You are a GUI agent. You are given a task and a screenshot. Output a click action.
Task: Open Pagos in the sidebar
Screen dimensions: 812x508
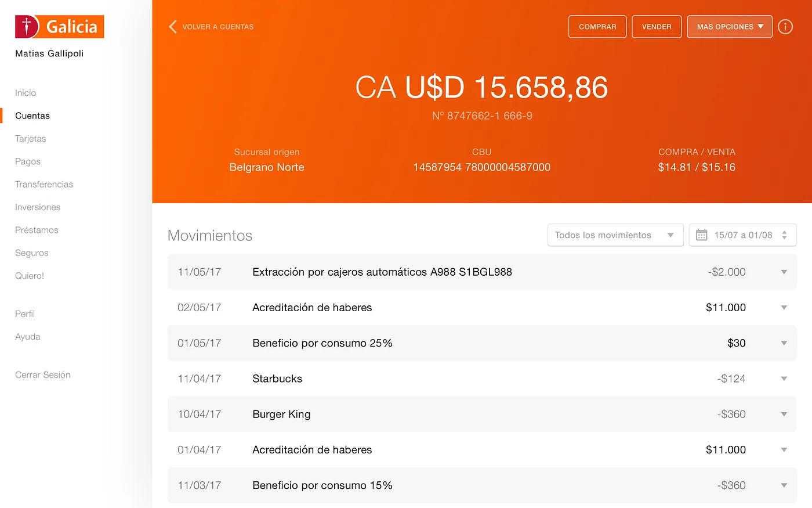(28, 161)
